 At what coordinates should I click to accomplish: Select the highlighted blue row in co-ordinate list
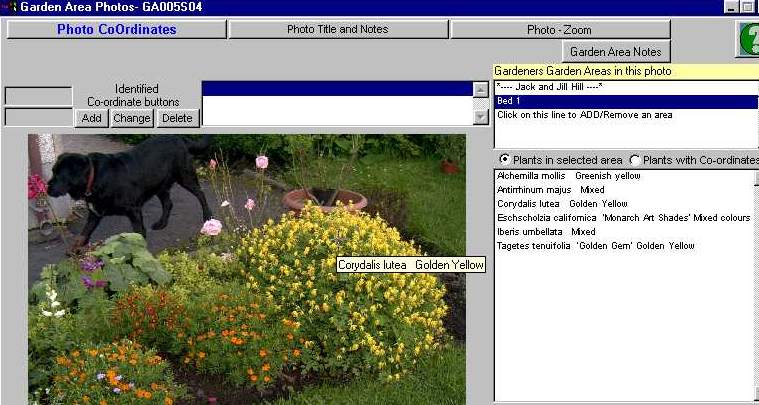pos(337,89)
